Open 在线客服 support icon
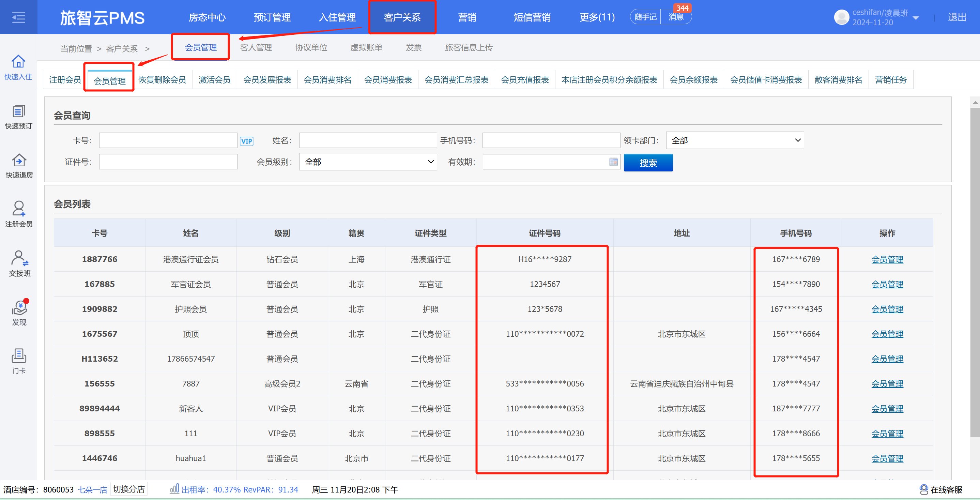980x500 pixels. tap(924, 489)
